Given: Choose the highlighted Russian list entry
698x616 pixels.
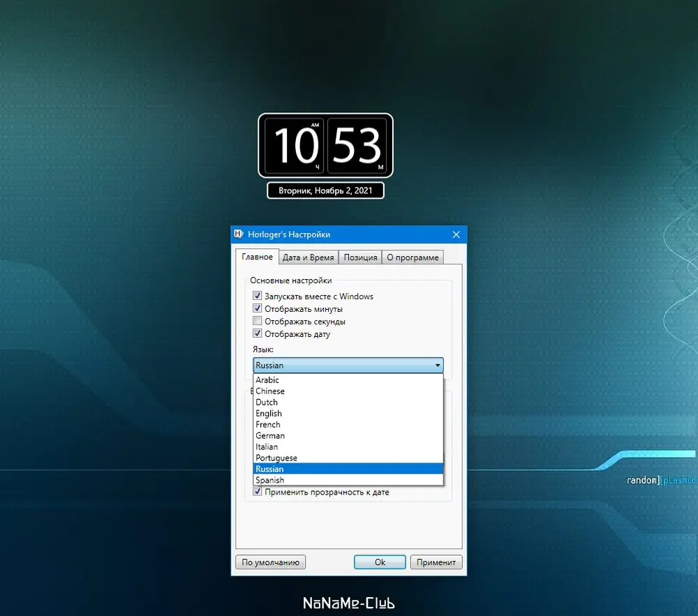Looking at the screenshot, I should [348, 469].
